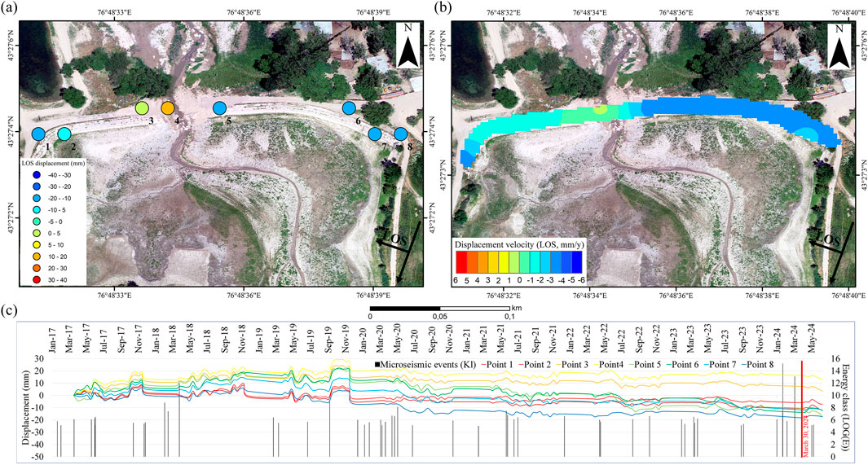The height and width of the screenshot is (465, 868).
Task: Select measurement point 1 on map (a)
Action: pyautogui.click(x=38, y=134)
